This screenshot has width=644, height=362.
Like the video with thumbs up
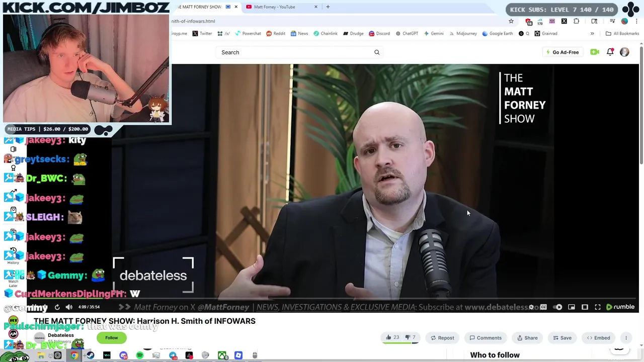point(392,337)
